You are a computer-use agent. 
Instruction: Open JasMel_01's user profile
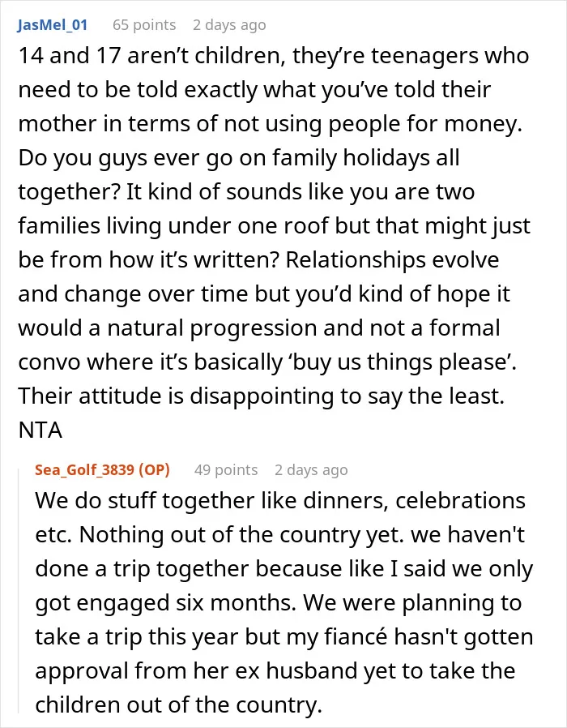coord(53,24)
